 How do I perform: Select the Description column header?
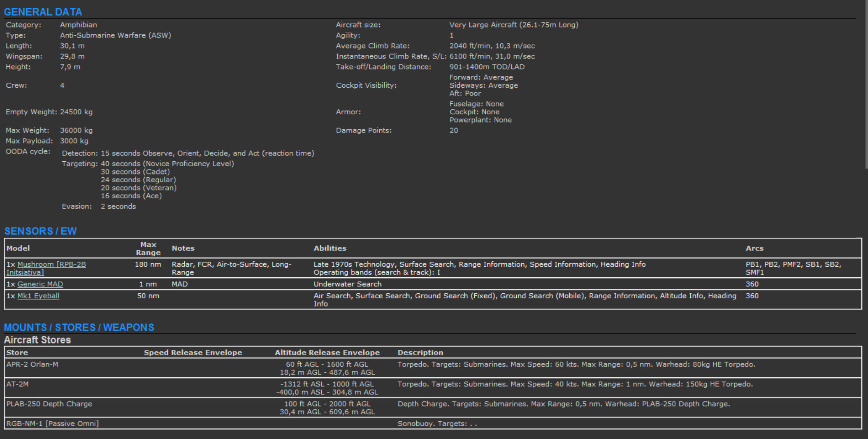click(420, 353)
